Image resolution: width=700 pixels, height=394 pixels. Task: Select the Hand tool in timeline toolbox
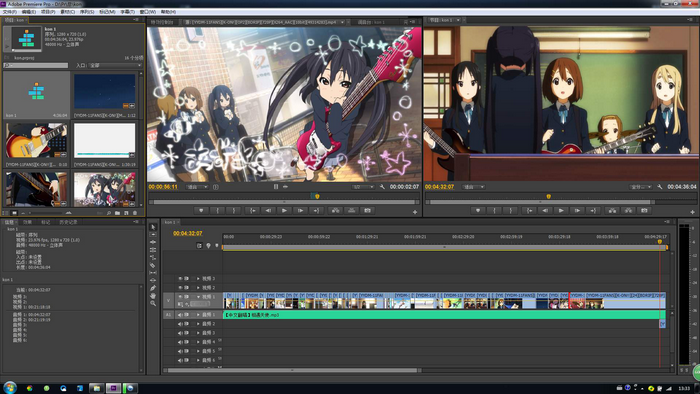pos(153,295)
